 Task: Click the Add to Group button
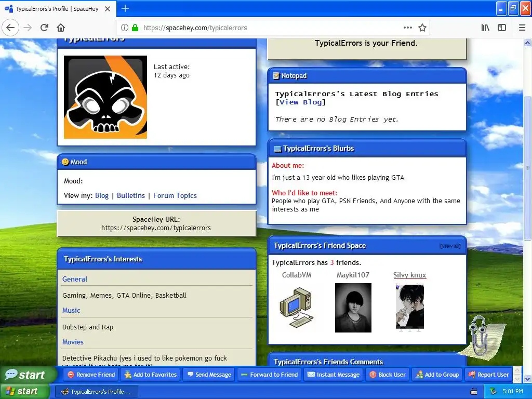[x=437, y=375]
